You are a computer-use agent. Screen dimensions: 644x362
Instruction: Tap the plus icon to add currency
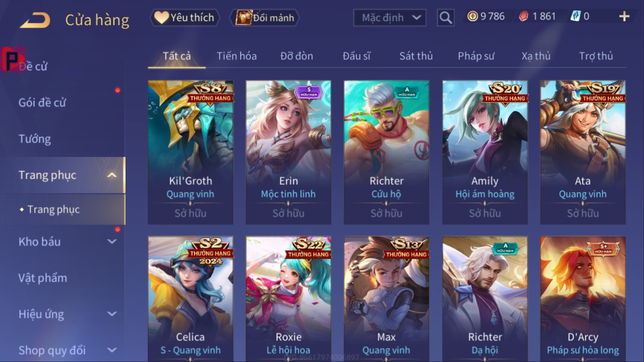point(624,17)
